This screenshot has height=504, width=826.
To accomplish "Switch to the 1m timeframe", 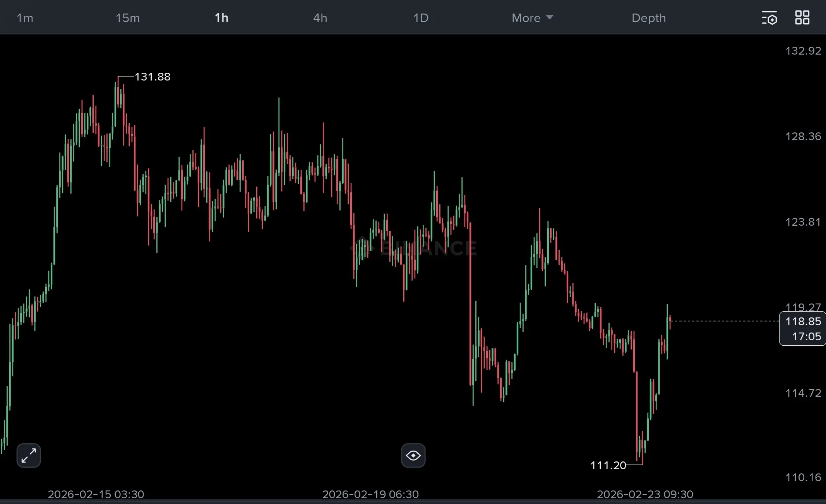I will click(x=25, y=18).
